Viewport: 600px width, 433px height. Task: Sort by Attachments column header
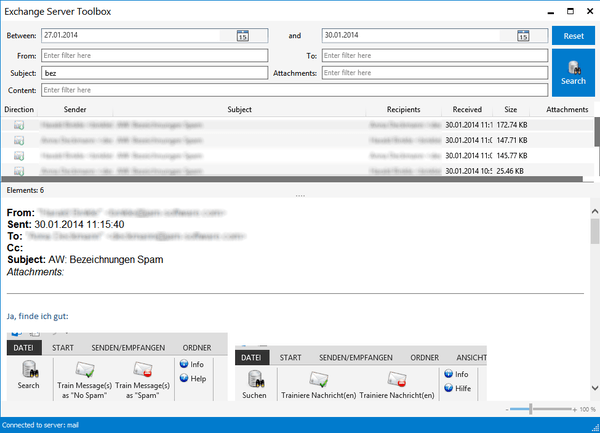click(x=567, y=109)
